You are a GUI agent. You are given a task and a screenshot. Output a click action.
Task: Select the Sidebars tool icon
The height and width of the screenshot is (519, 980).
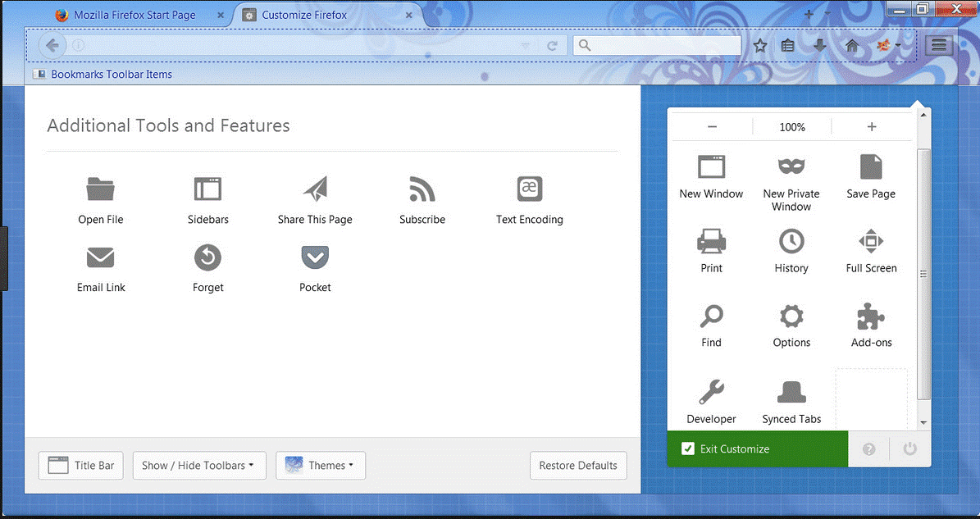tap(207, 189)
